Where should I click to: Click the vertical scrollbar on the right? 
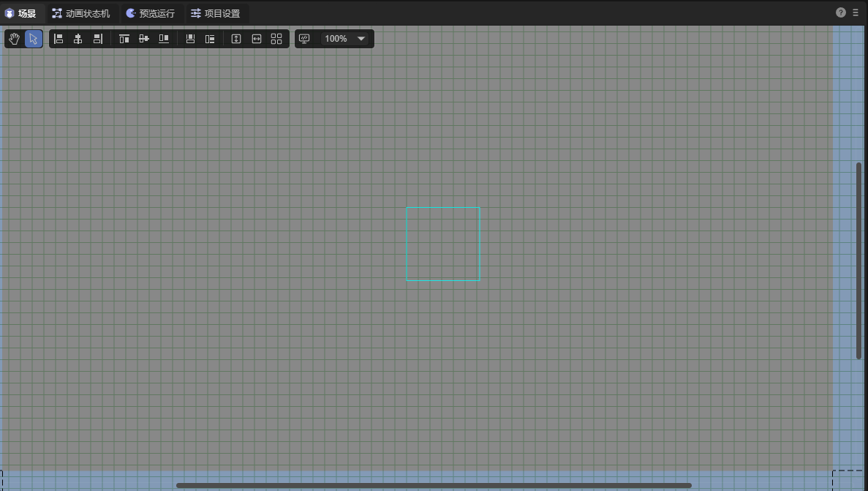pos(858,260)
